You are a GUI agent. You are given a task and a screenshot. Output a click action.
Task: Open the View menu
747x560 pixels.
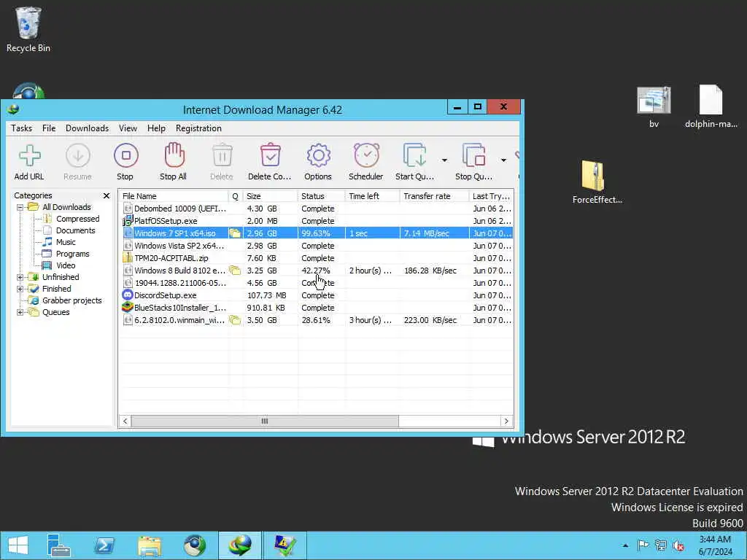pyautogui.click(x=128, y=128)
